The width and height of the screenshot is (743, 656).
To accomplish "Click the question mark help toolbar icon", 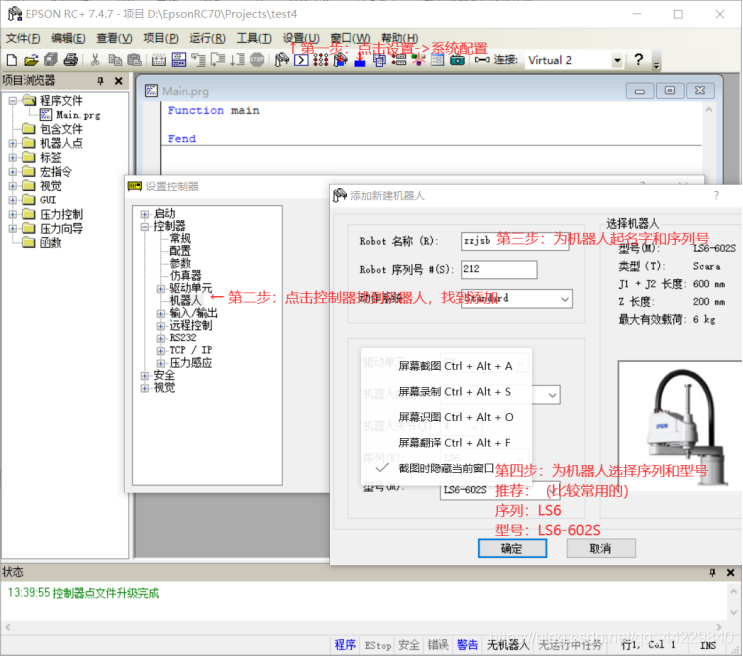I will (x=638, y=60).
